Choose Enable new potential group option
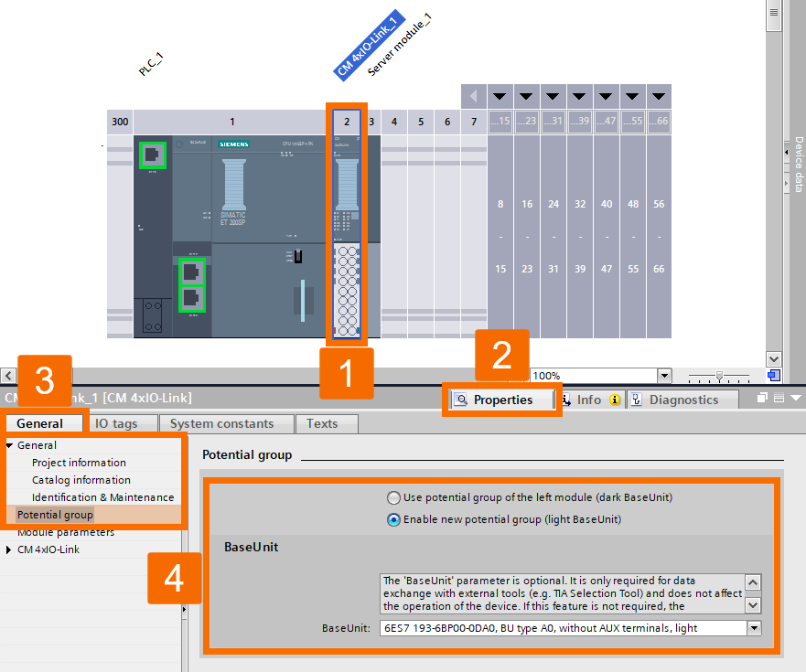806x672 pixels. 393,520
